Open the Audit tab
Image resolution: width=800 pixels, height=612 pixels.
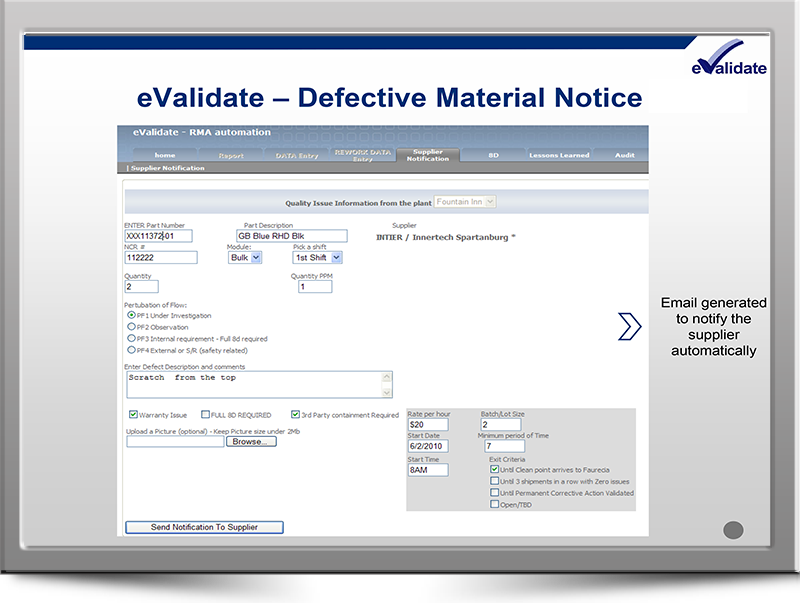coord(624,155)
